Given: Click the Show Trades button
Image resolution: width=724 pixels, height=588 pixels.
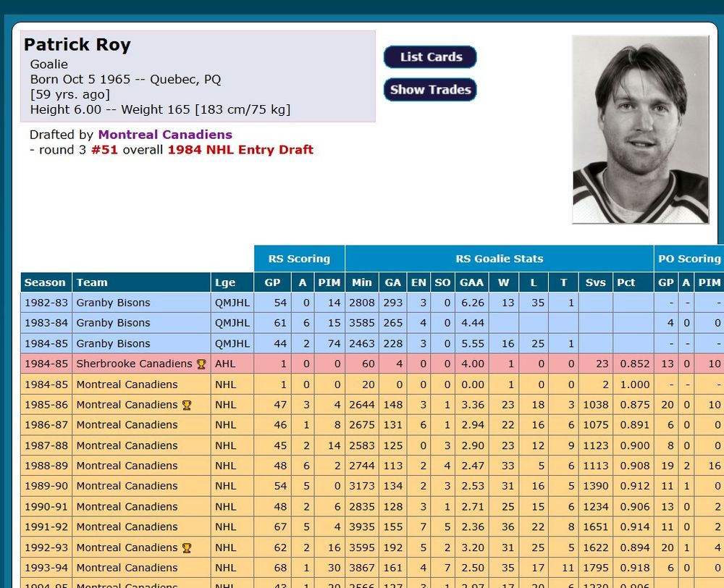Looking at the screenshot, I should [x=430, y=90].
